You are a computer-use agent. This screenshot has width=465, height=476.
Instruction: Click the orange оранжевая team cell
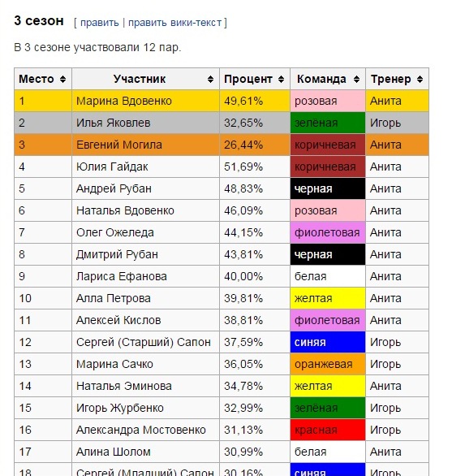coord(328,364)
